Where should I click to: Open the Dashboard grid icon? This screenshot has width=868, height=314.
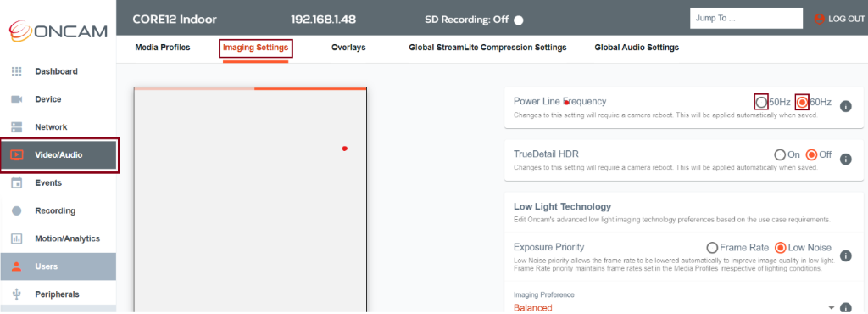(x=17, y=71)
